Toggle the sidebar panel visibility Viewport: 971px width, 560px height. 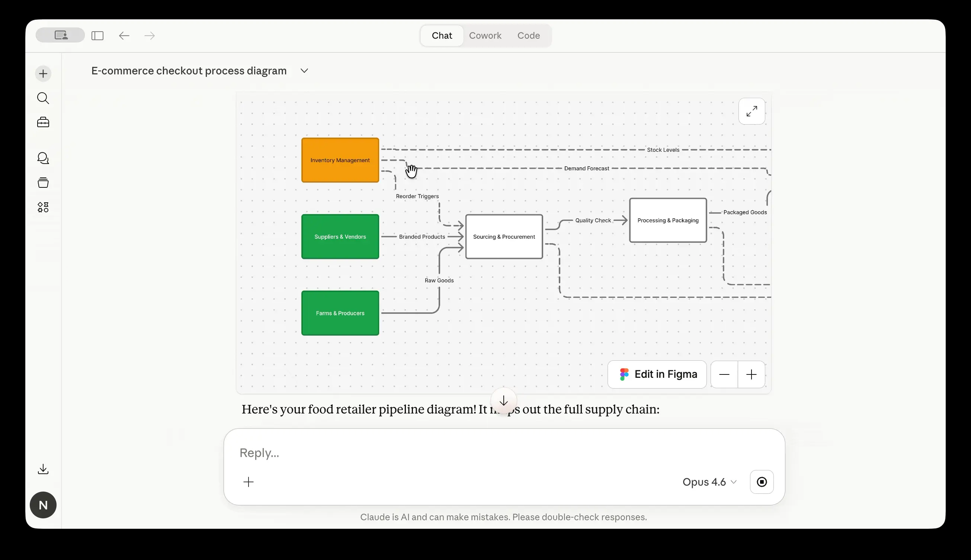(97, 36)
